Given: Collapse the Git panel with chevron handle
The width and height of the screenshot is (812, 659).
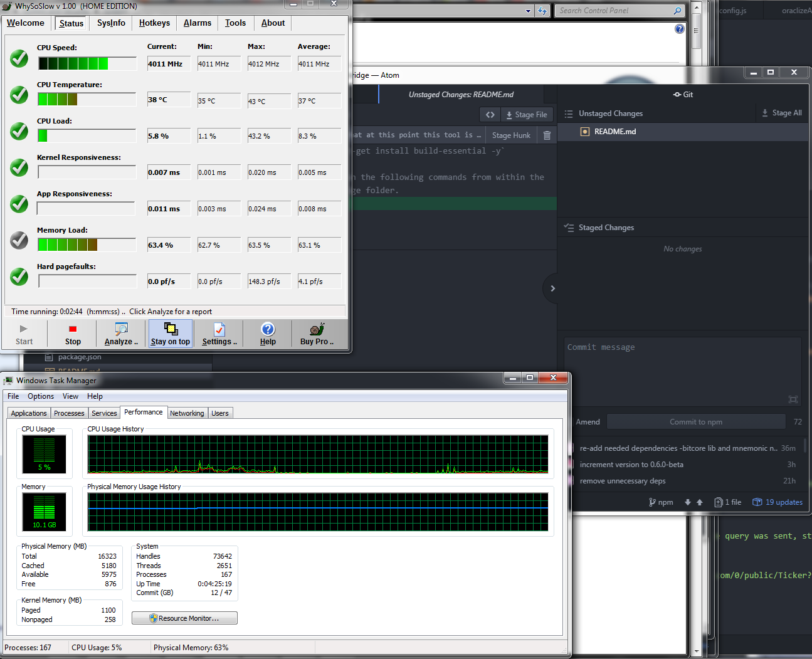Looking at the screenshot, I should point(552,288).
